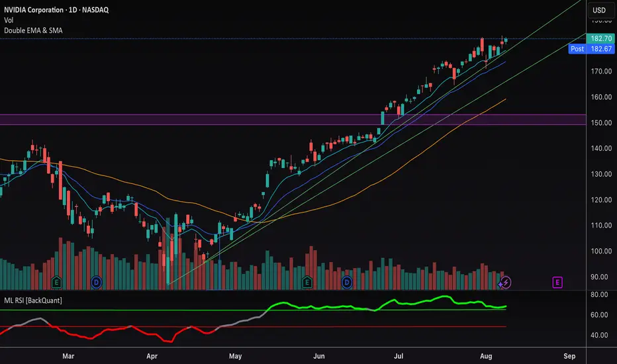Click the 90.00 price axis label
Screen dimensions: 617x364
(599, 277)
